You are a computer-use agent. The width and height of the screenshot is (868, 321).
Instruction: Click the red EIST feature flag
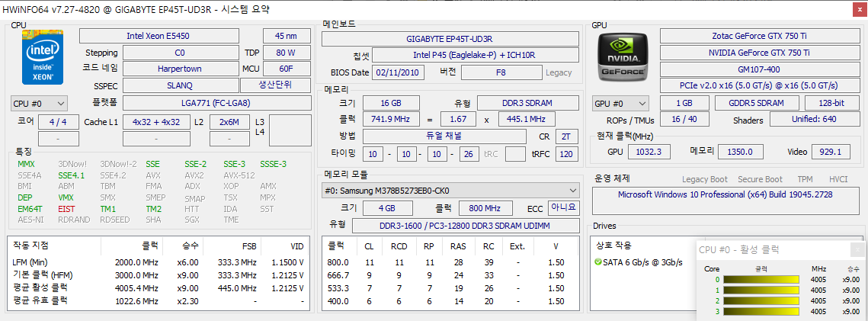point(66,209)
